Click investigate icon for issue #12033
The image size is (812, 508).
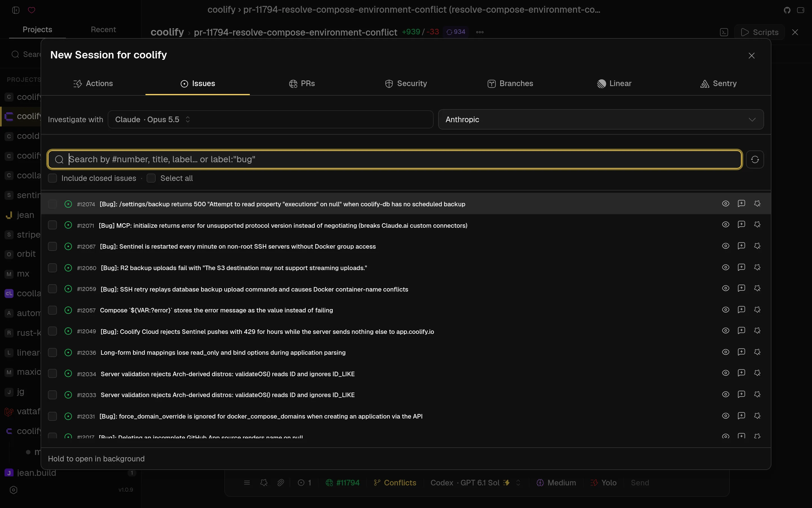(757, 395)
